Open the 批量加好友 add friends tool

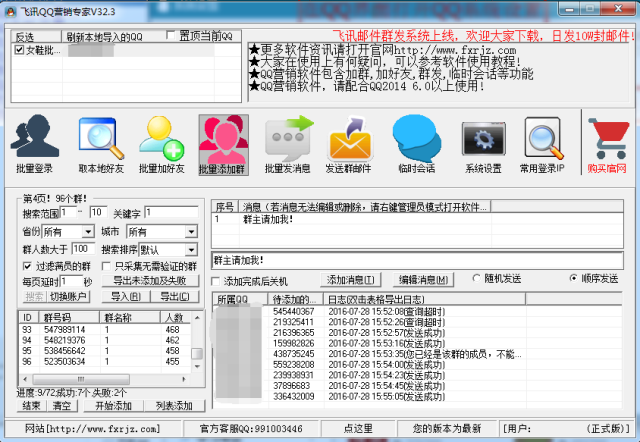(162, 145)
